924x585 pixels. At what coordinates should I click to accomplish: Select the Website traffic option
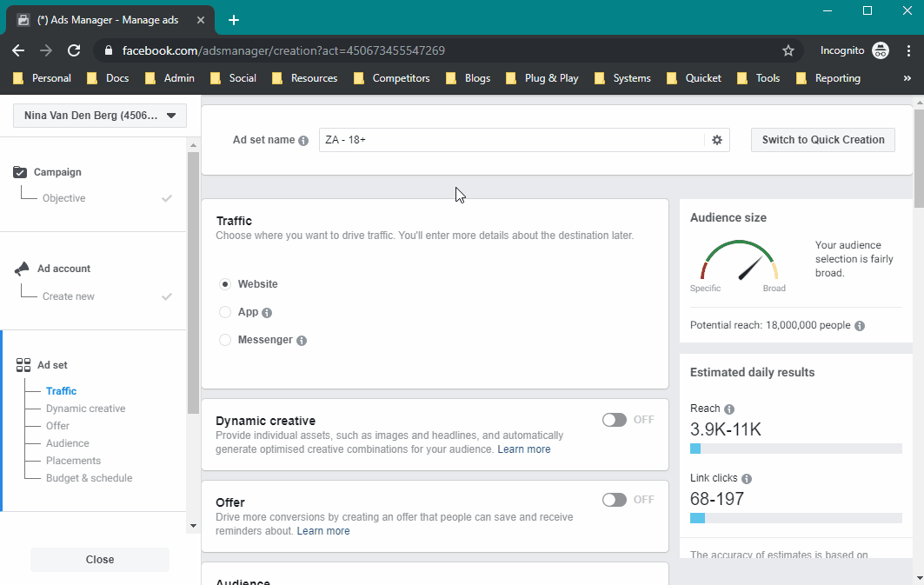tap(225, 284)
